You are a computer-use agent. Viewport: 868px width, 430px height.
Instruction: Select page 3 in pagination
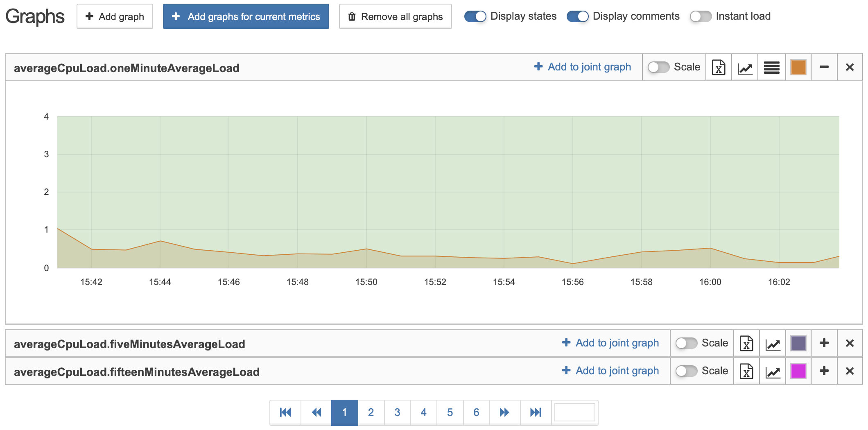coord(397,412)
